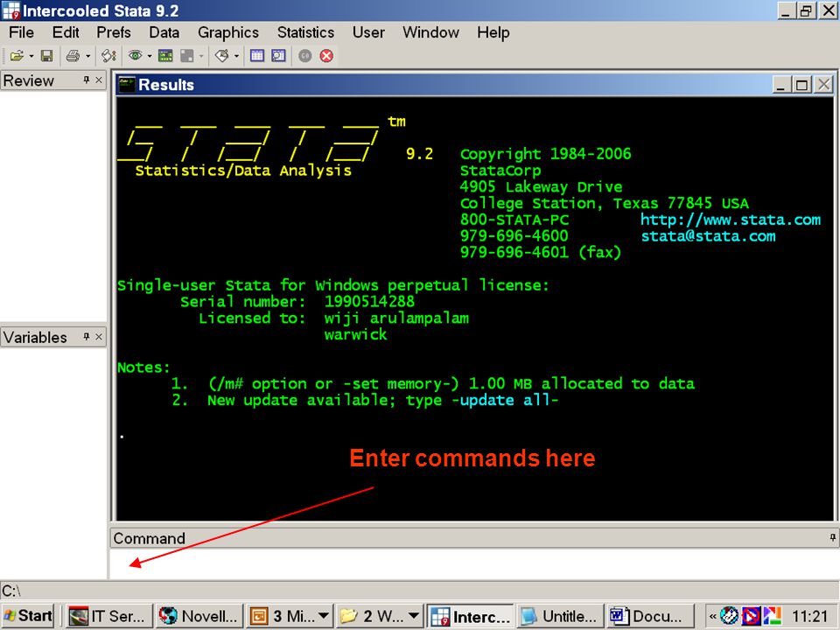Open the Data Browser icon
Image resolution: width=840 pixels, height=630 pixels.
(278, 56)
